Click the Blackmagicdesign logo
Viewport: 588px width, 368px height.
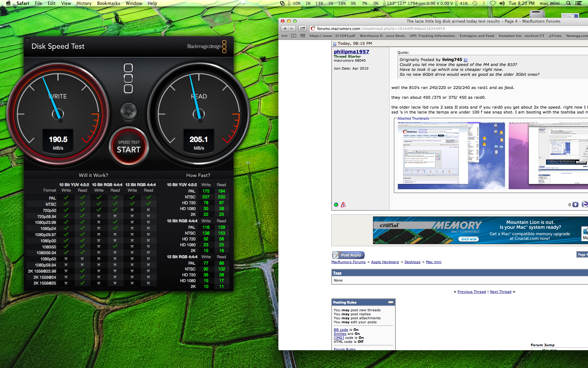coord(207,47)
